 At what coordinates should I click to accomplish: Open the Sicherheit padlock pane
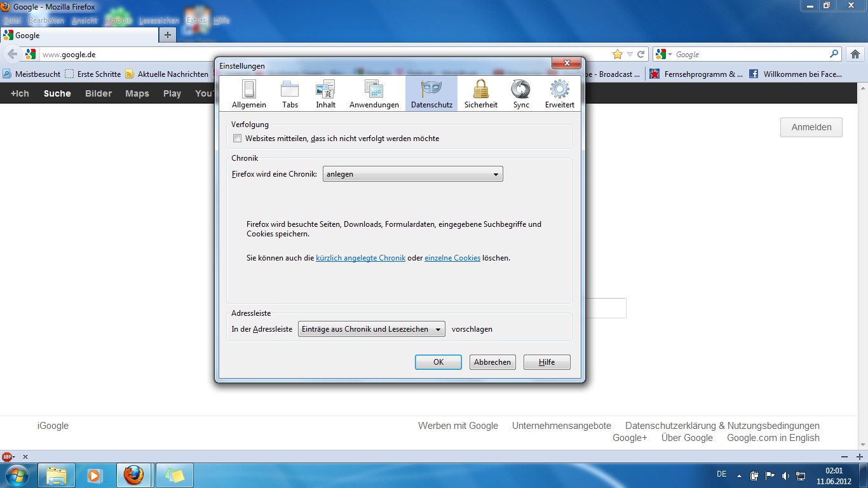[x=481, y=94]
